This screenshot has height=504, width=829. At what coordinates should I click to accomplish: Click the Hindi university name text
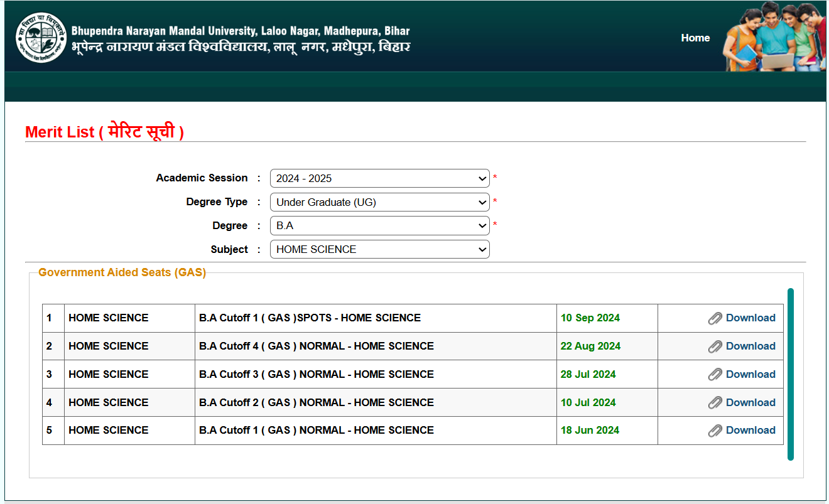coord(241,47)
